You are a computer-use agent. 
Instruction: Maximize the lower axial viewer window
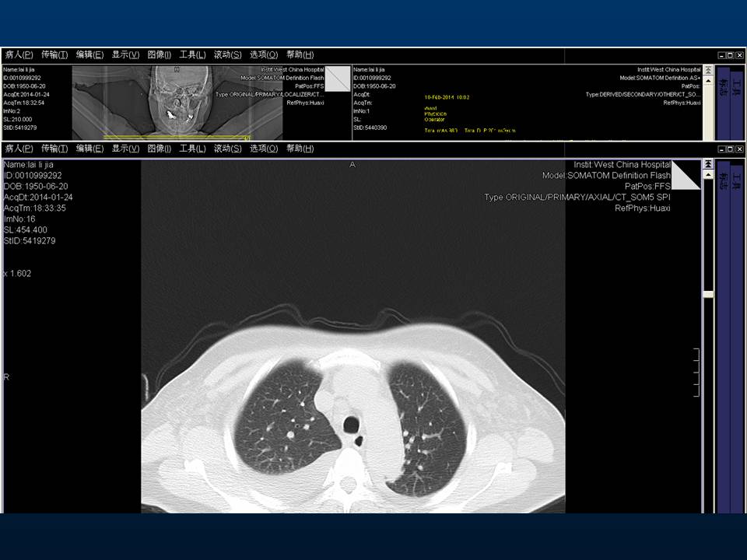click(x=729, y=149)
